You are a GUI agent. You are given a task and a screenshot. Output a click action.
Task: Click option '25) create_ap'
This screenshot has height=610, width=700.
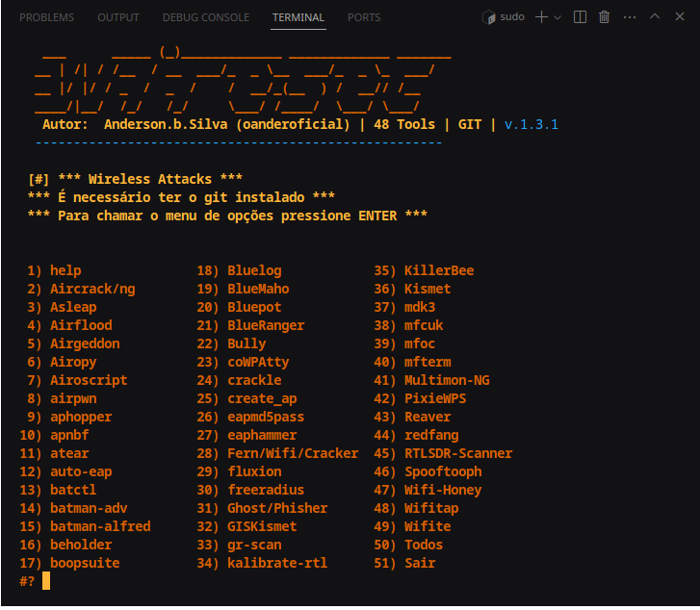point(246,398)
